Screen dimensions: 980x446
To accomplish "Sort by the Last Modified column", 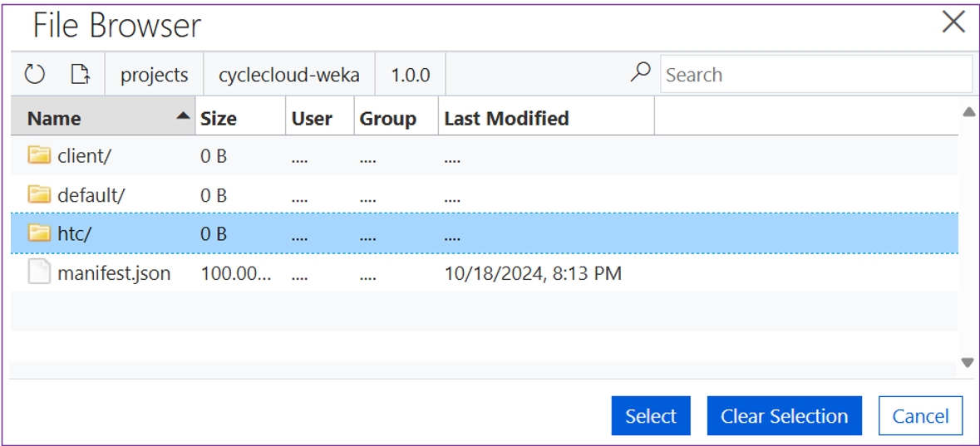I will [506, 119].
